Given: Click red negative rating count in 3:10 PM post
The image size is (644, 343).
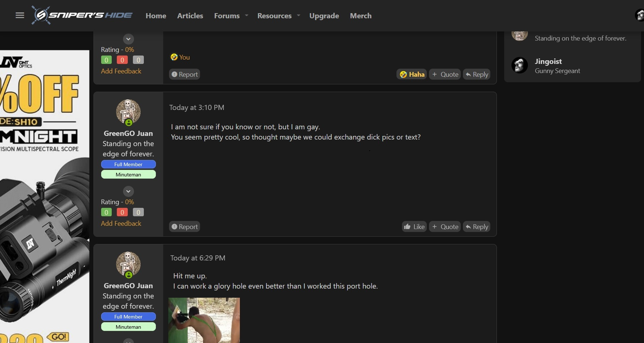Looking at the screenshot, I should click(122, 212).
